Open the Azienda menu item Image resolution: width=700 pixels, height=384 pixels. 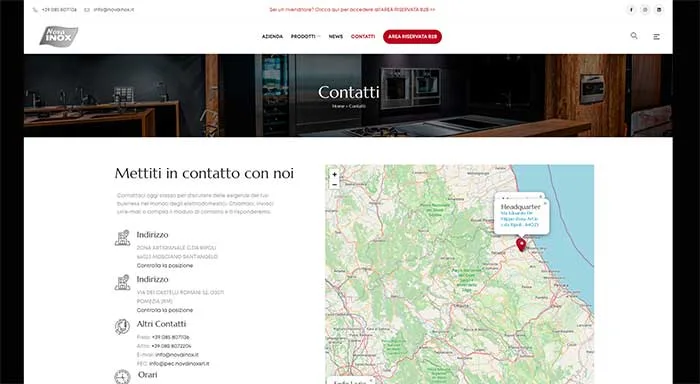coord(272,37)
